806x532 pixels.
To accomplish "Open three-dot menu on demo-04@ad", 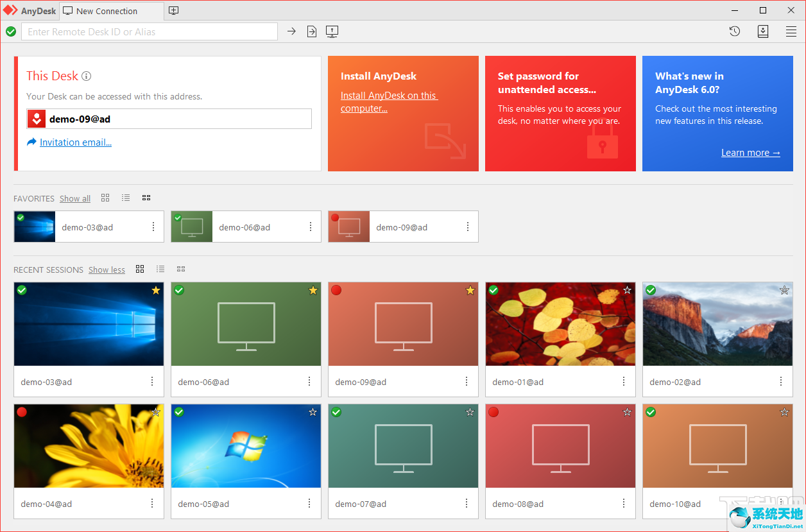I will [152, 503].
